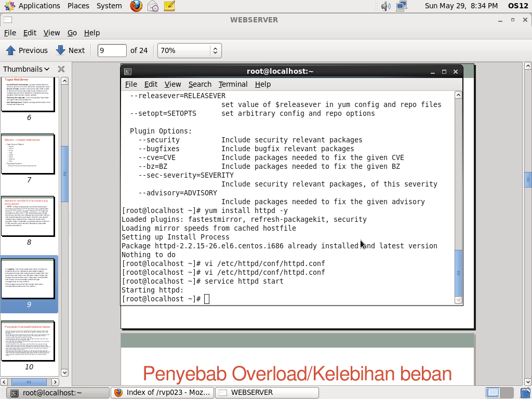Screen dimensions: 532x399
Task: Click the clock applet icon beside Firefox
Action: click(152, 6)
